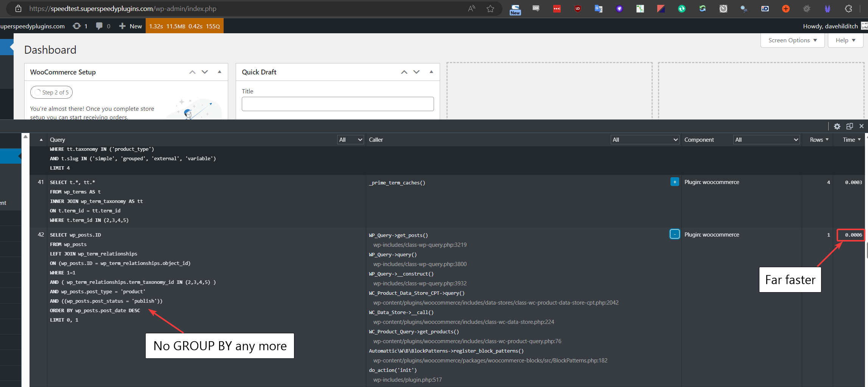868x387 pixels.
Task: Open class-wc-data-store.php:224 link
Action: pos(464,322)
